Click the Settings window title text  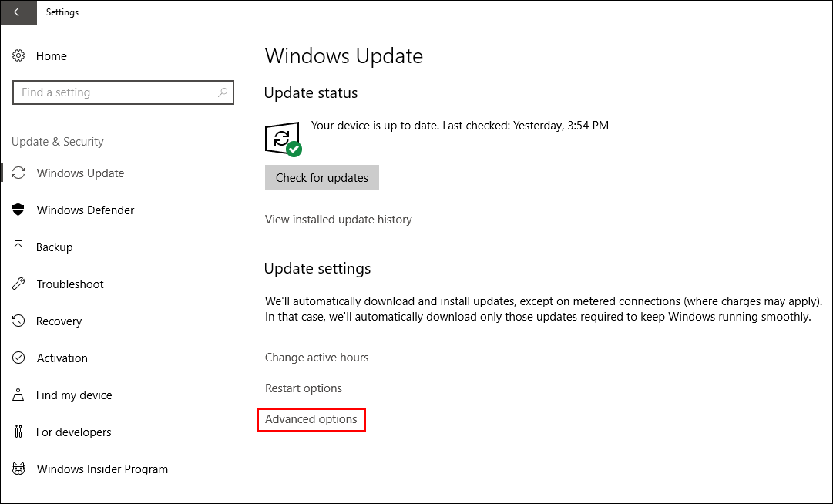click(x=62, y=12)
